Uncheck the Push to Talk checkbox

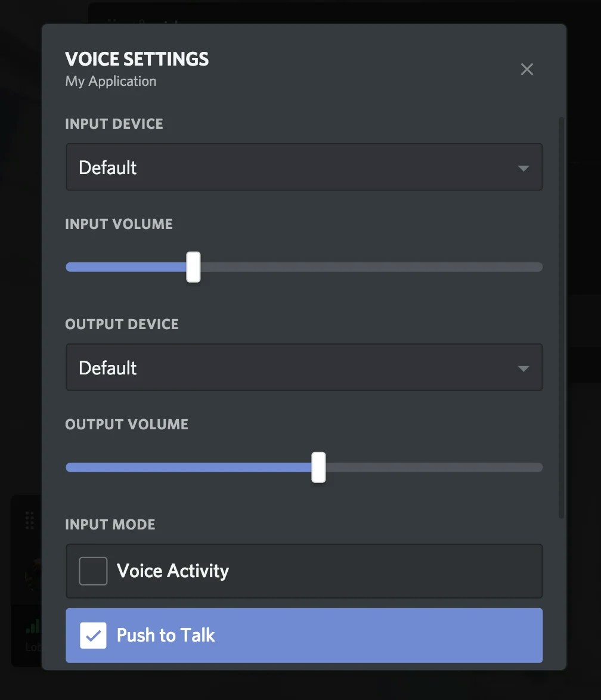point(93,636)
